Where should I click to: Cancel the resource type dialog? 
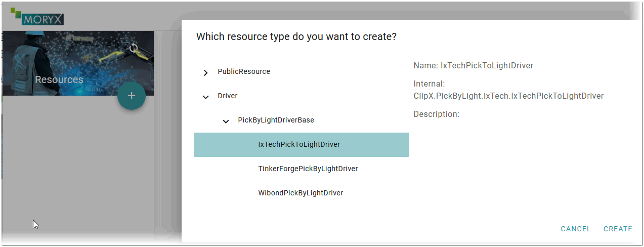point(576,229)
